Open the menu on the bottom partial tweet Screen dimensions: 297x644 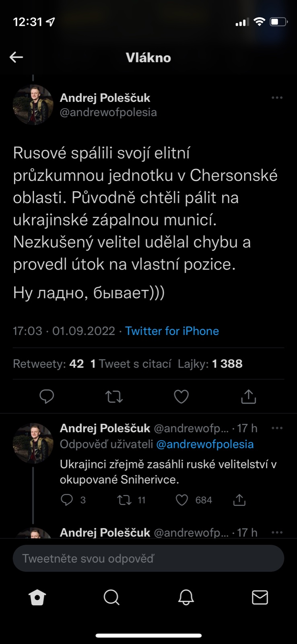point(277,533)
